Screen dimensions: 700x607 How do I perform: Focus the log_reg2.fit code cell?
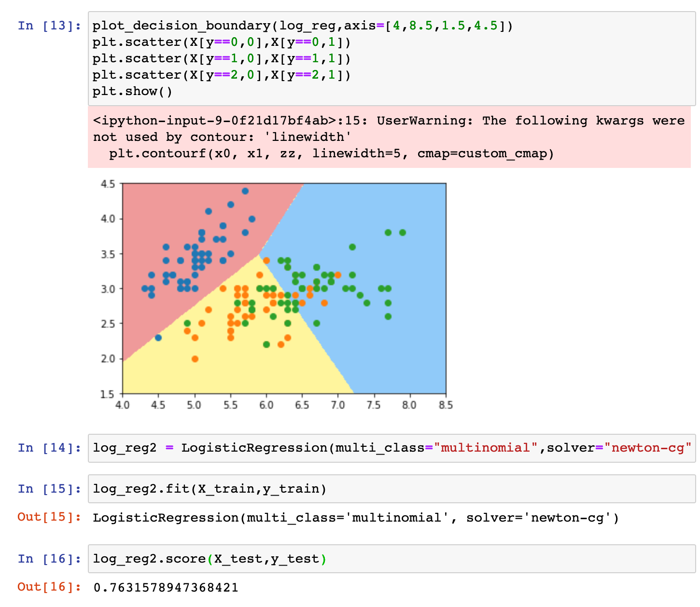pyautogui.click(x=389, y=489)
